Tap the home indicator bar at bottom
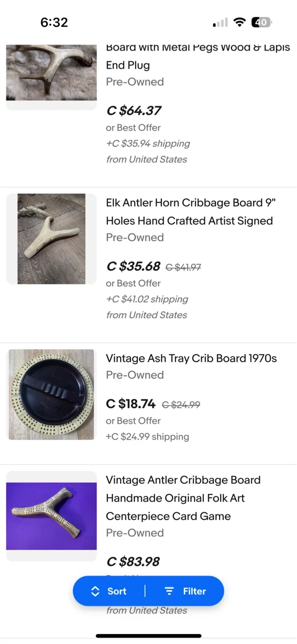 pyautogui.click(x=148, y=635)
